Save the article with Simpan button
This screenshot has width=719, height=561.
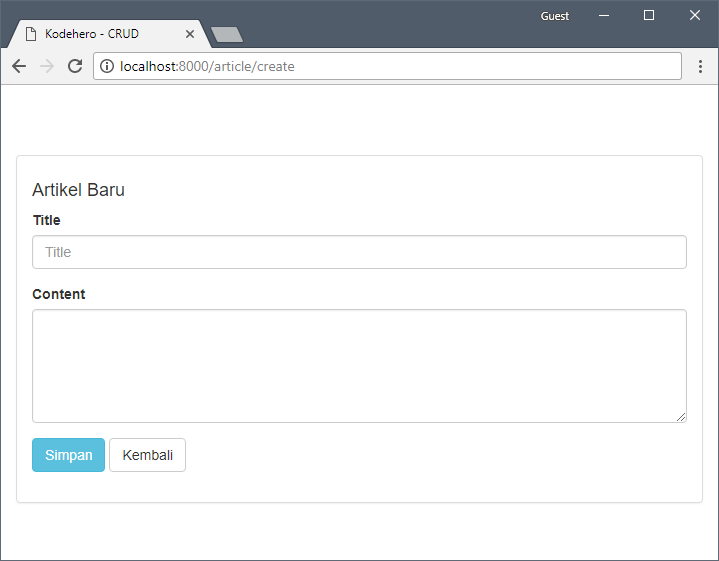pyautogui.click(x=68, y=455)
